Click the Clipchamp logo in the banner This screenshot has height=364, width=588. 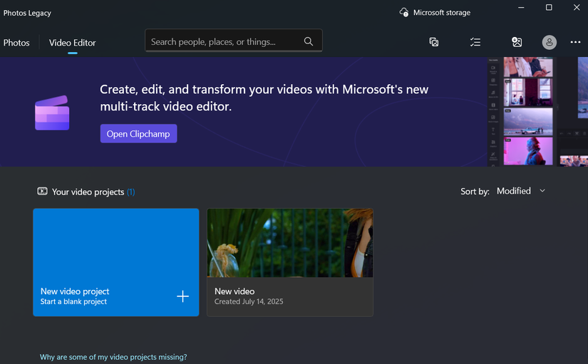coord(52,113)
